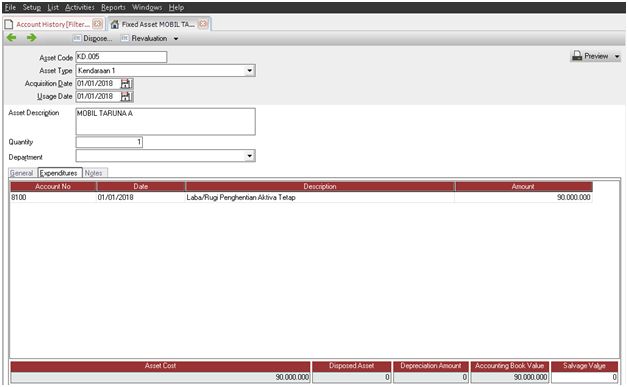Click the Description column header
Viewport: 628px width, 387px height.
(x=320, y=186)
